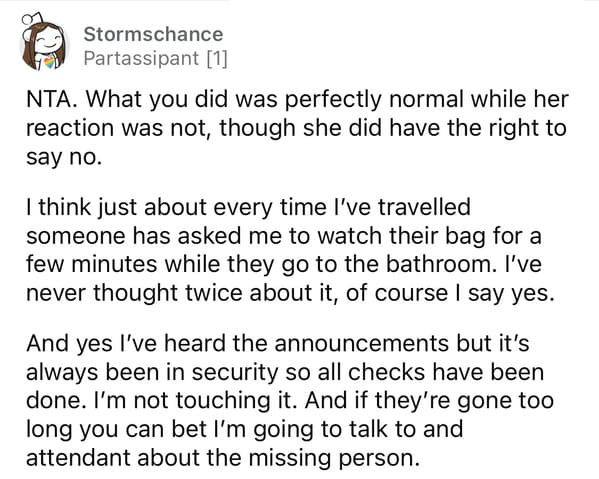Open Stormschance's Snoo avatar image
Viewport: 599px width, 479px height.
(44, 42)
